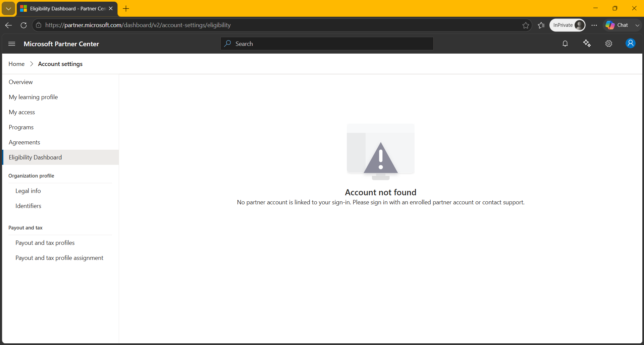The image size is (644, 345).
Task: Refresh the page with reload icon
Action: [23, 25]
